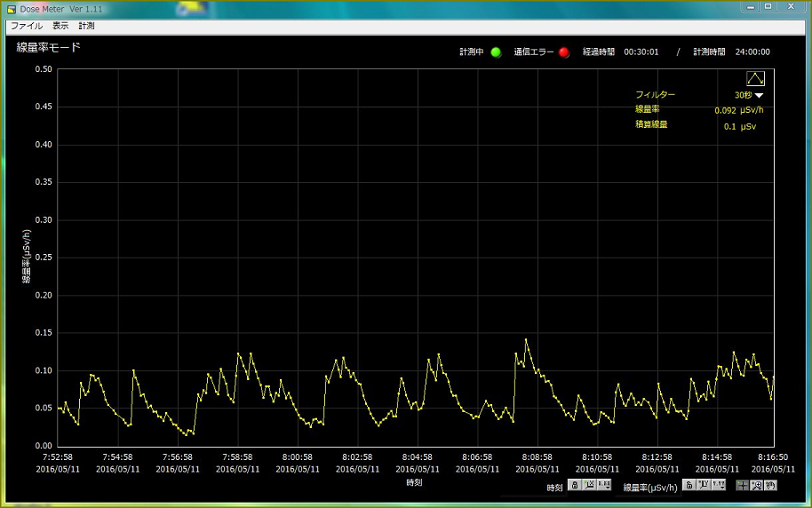Open the 計測 menu
This screenshot has width=812, height=508.
tap(86, 27)
